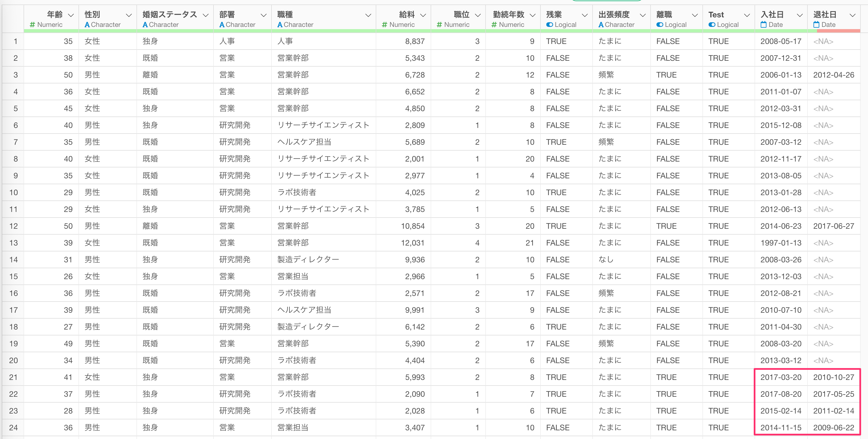This screenshot has width=868, height=439.
Task: Select the 出張頻度 column header name
Action: tap(614, 15)
